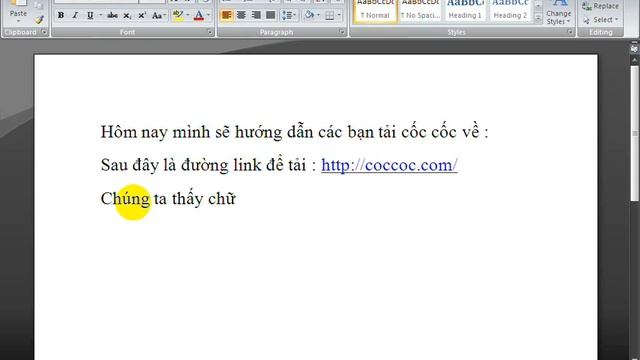Click the Paste button
640x360 pixels.
click(18, 11)
